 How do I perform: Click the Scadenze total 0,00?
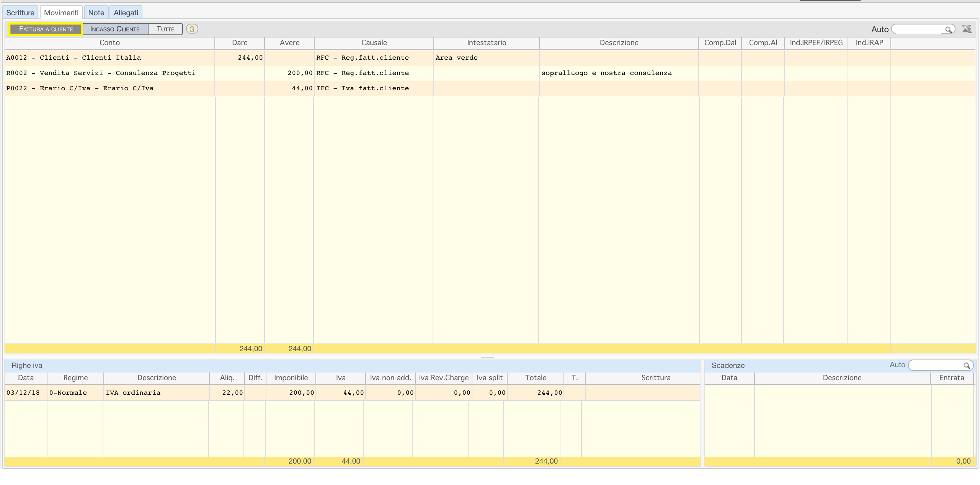pos(963,461)
